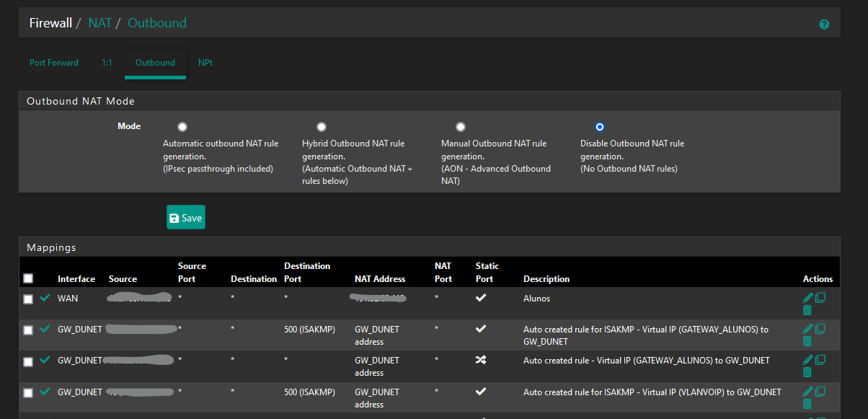This screenshot has height=419, width=868.
Task: Save the outbound NAT mode
Action: [186, 217]
